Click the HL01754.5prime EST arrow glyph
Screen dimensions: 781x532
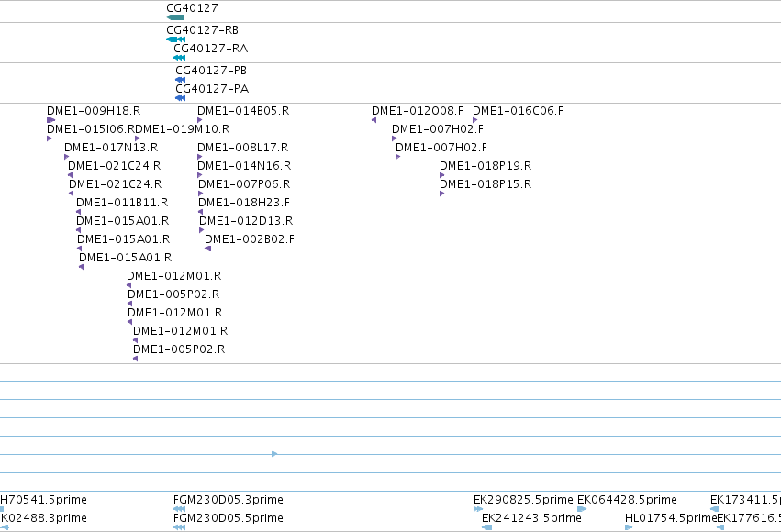pyautogui.click(x=629, y=527)
